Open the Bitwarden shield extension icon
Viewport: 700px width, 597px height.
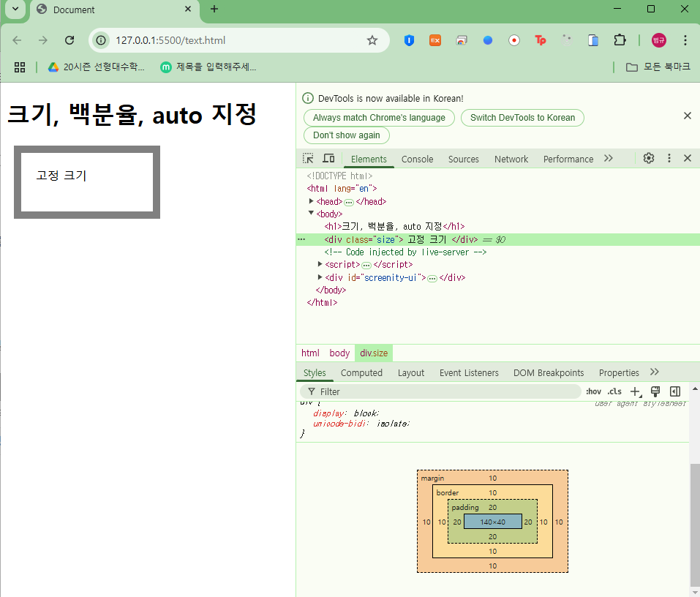[409, 40]
